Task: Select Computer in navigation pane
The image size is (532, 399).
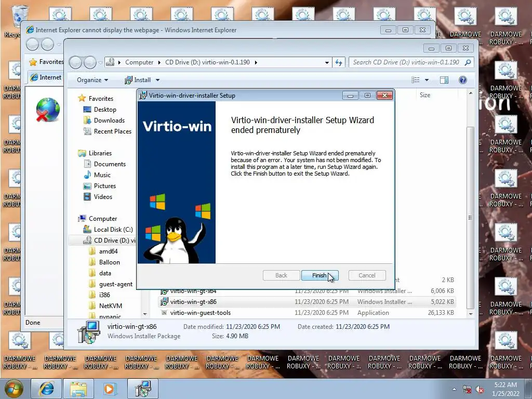Action: tap(103, 219)
